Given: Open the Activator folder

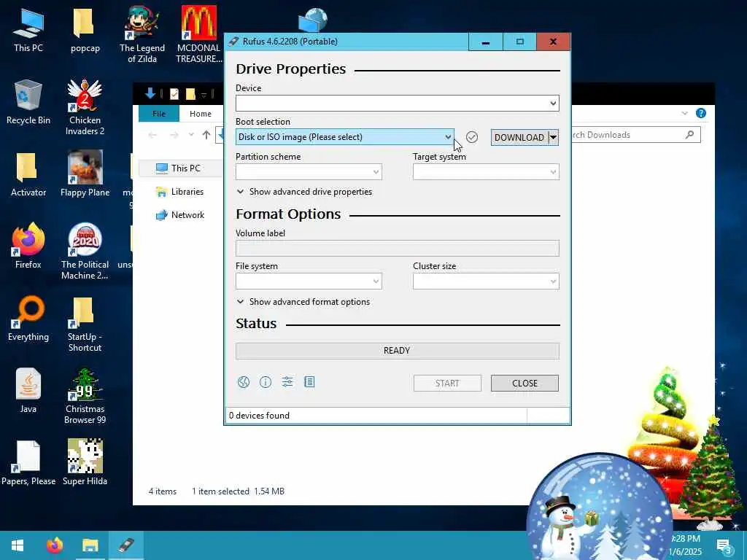Looking at the screenshot, I should (x=28, y=174).
